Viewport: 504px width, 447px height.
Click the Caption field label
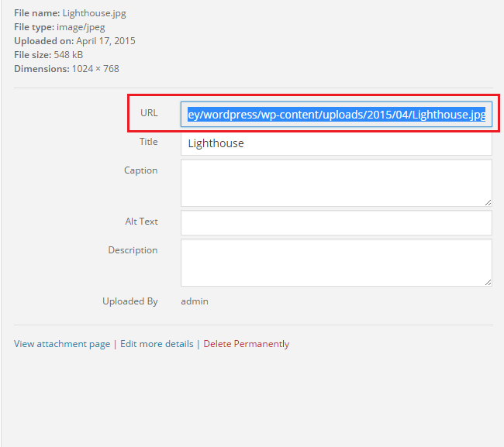pyautogui.click(x=141, y=170)
